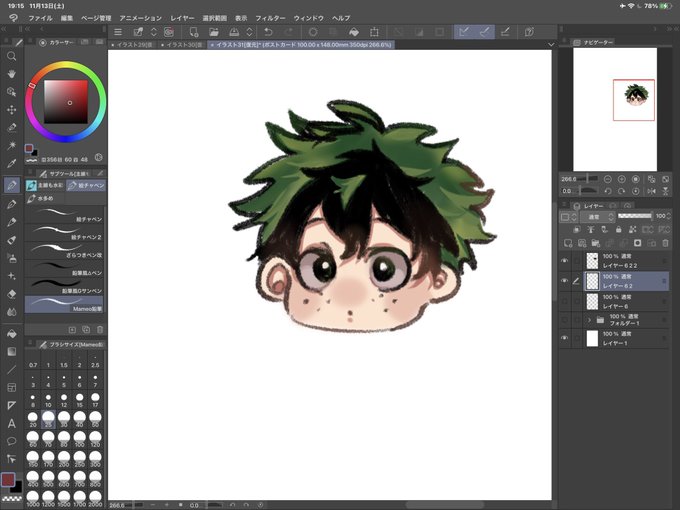Select 主線も水彩 sub tool group
Image resolution: width=680 pixels, height=510 pixels.
(x=45, y=186)
